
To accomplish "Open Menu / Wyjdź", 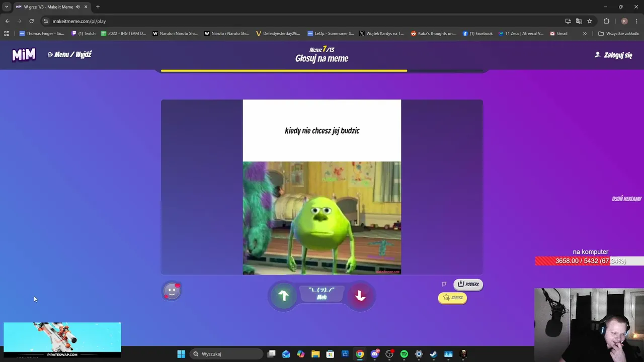I will pos(69,54).
